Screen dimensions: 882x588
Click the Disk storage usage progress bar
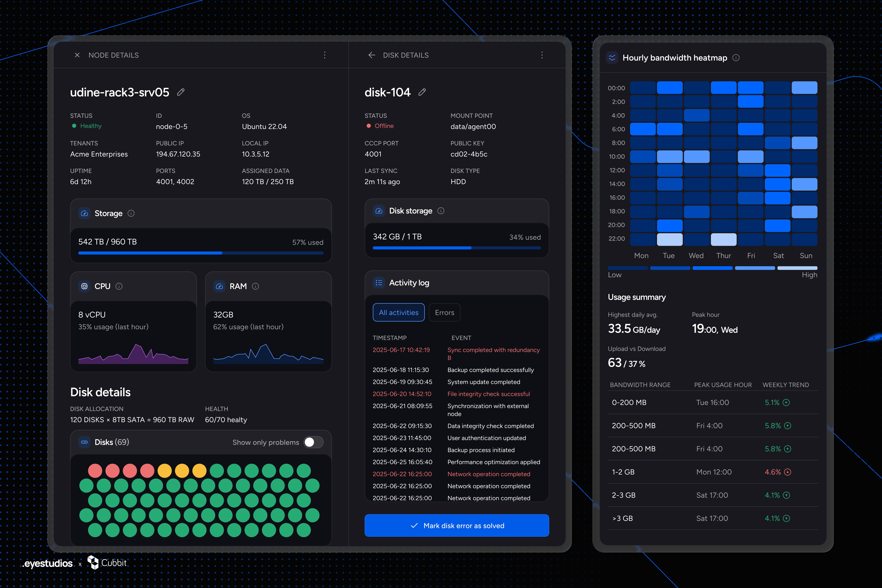[x=457, y=248]
